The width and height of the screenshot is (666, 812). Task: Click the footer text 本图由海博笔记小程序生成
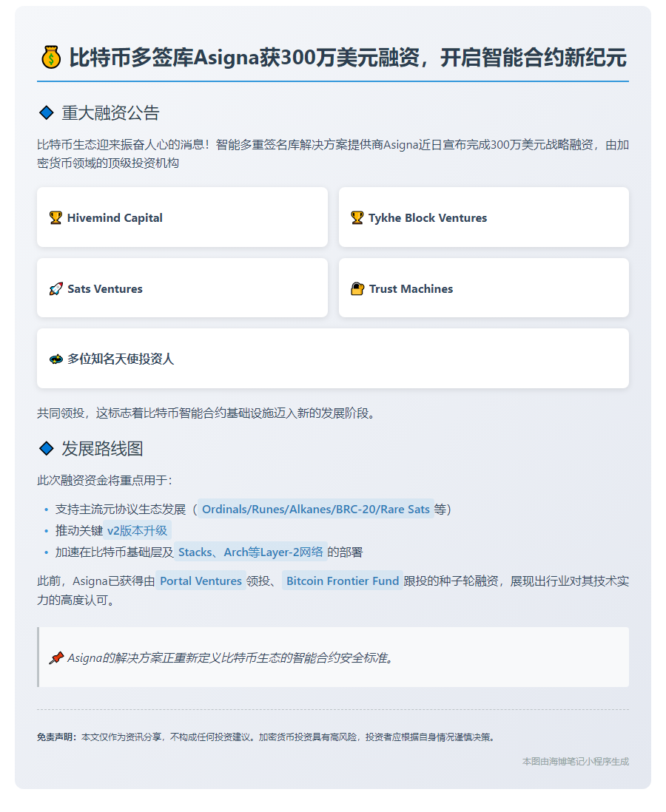[x=575, y=762]
